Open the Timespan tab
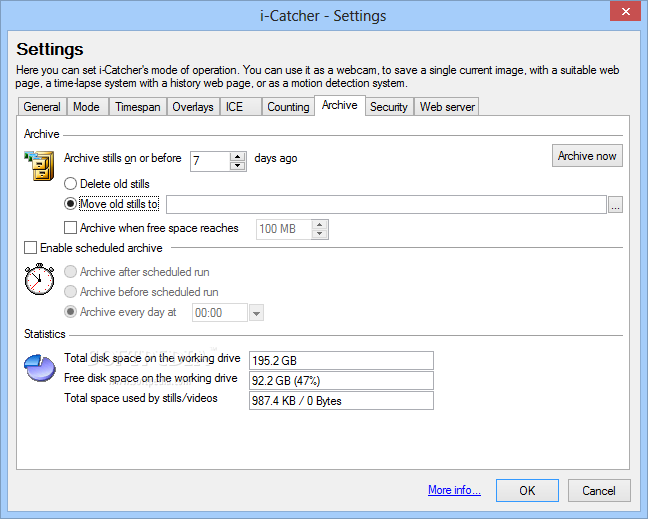 tap(138, 107)
